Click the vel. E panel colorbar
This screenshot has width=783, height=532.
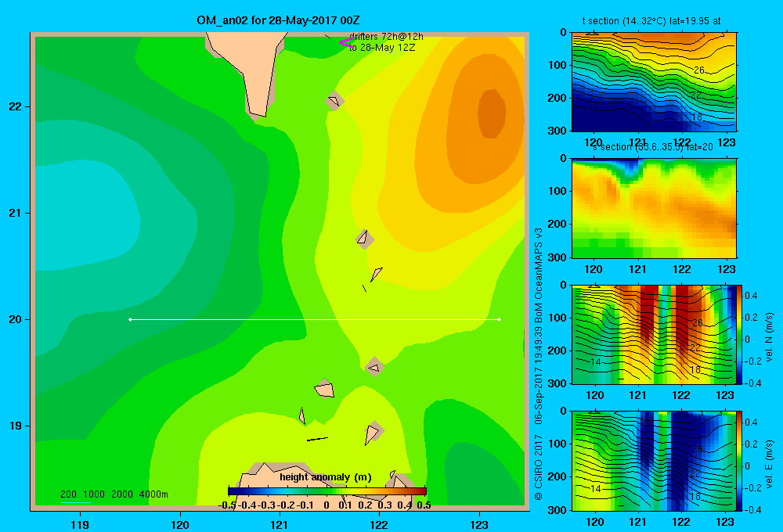(740, 461)
